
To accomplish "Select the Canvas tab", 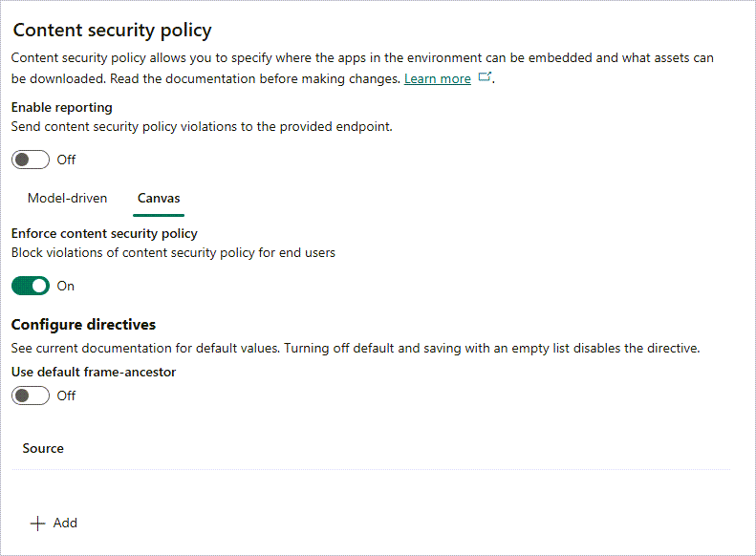I will 159,199.
